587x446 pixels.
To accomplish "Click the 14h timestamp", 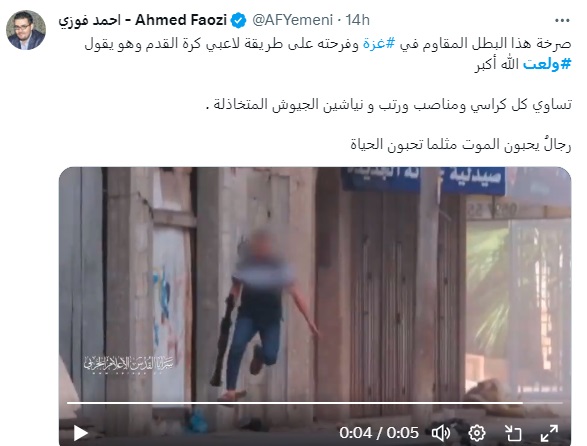I will [357, 20].
